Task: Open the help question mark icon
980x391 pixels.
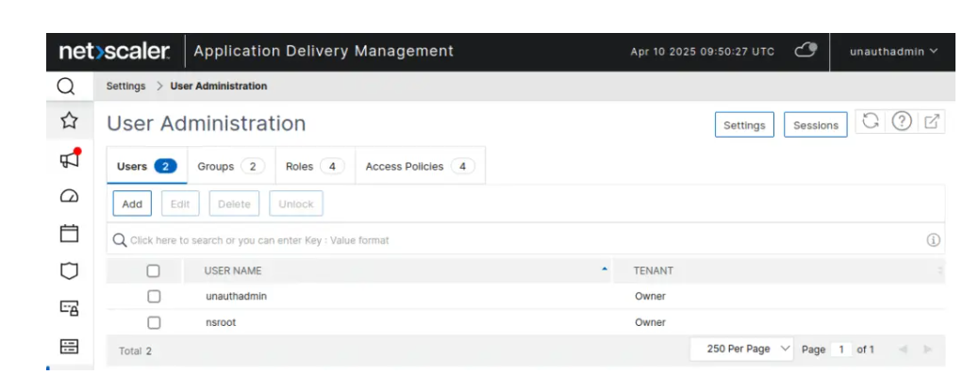Action: pyautogui.click(x=902, y=122)
